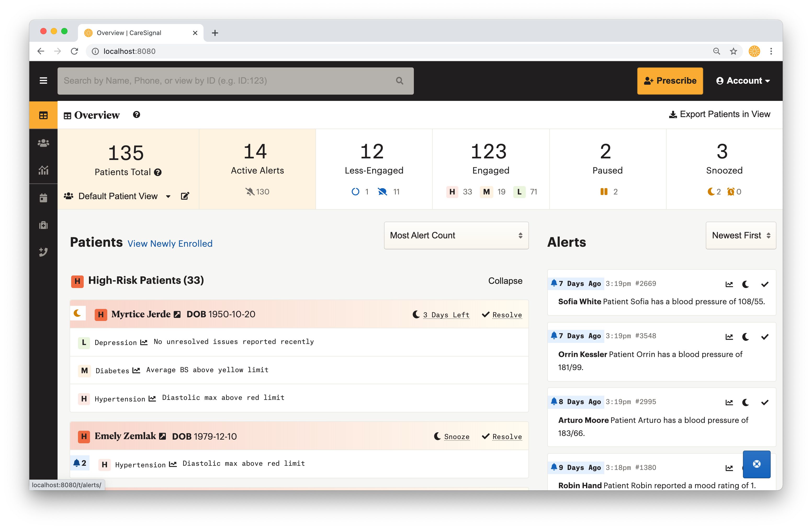Open chart icon on alert #3548
The width and height of the screenshot is (812, 529).
click(729, 337)
